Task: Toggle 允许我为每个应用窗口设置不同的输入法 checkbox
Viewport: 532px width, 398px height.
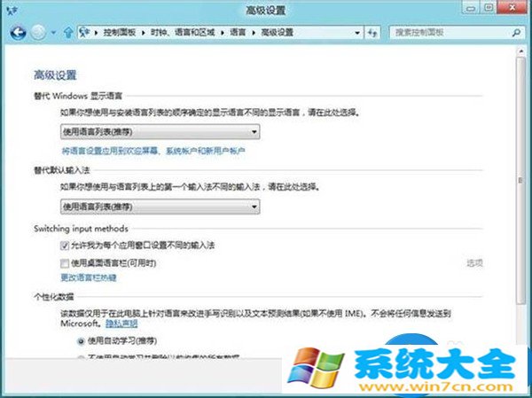Action: (x=65, y=246)
